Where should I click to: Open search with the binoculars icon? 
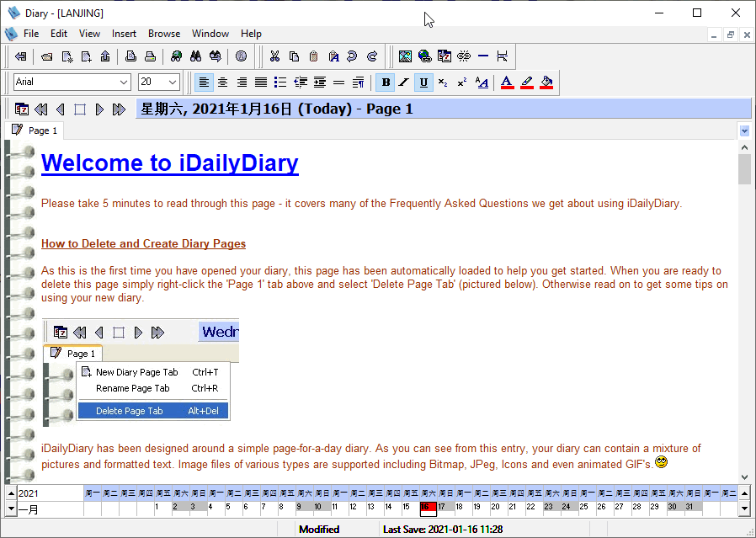click(196, 56)
